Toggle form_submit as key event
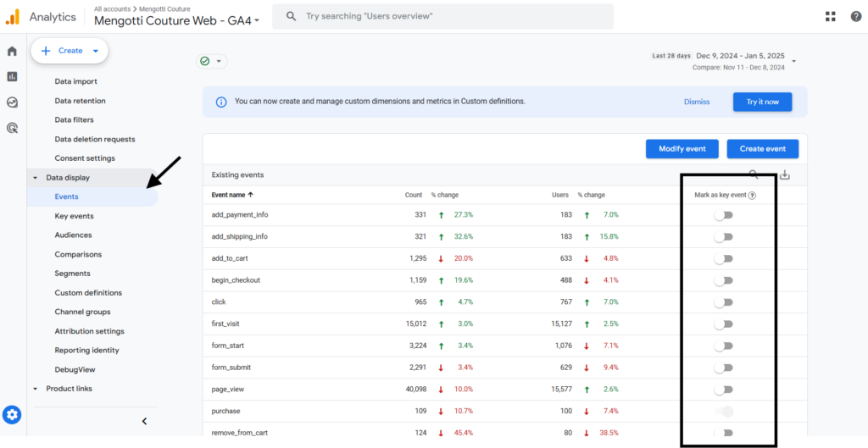 click(x=723, y=368)
